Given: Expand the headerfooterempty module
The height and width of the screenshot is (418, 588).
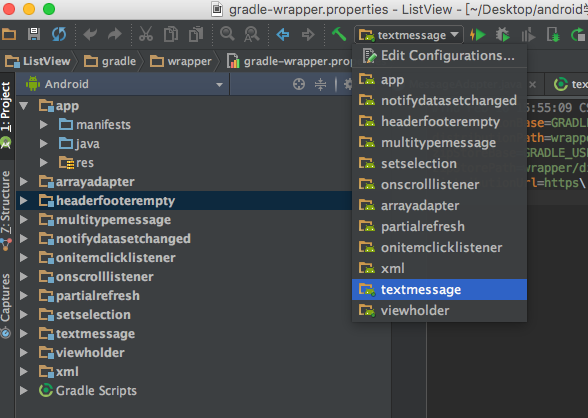Looking at the screenshot, I should point(24,201).
